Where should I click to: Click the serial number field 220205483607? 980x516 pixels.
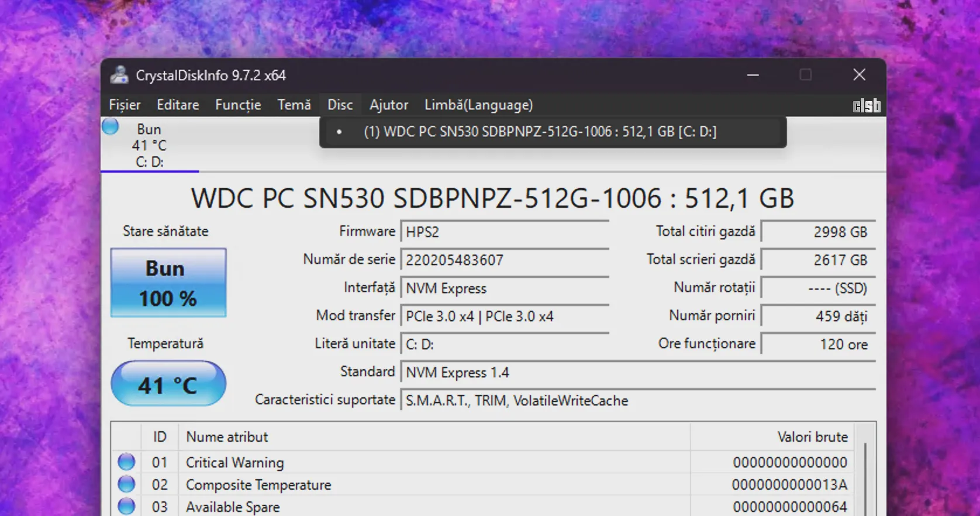[x=505, y=260]
